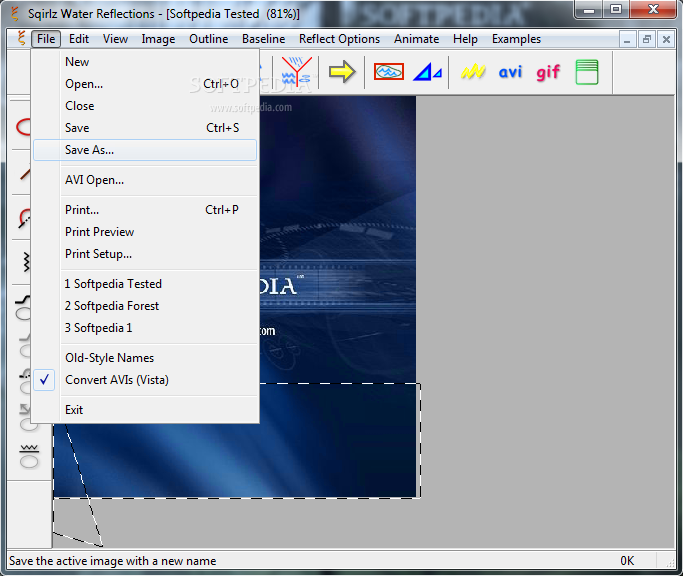The image size is (683, 576).
Task: Select the zigzag over ellipse tool at bottom
Action: [29, 456]
